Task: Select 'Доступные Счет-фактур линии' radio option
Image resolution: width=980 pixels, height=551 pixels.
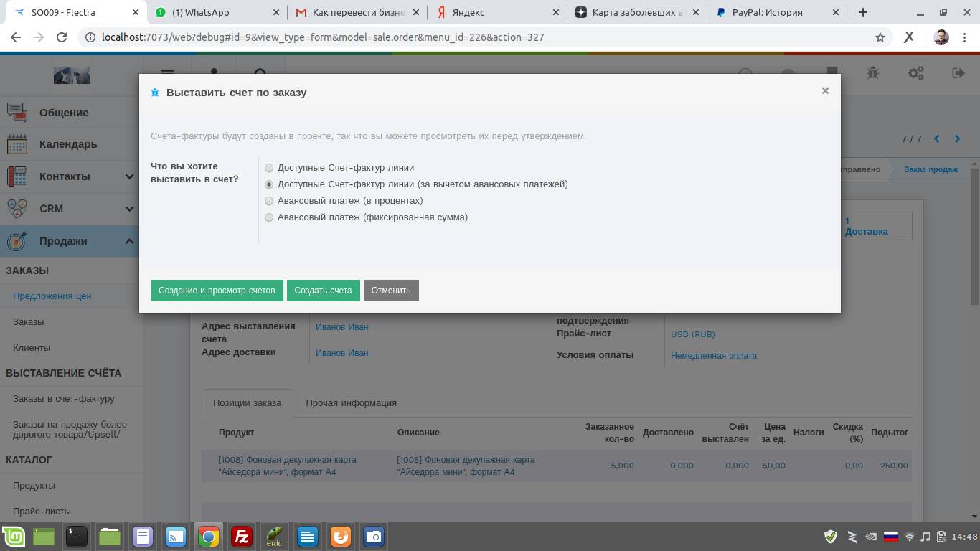Action: (269, 168)
